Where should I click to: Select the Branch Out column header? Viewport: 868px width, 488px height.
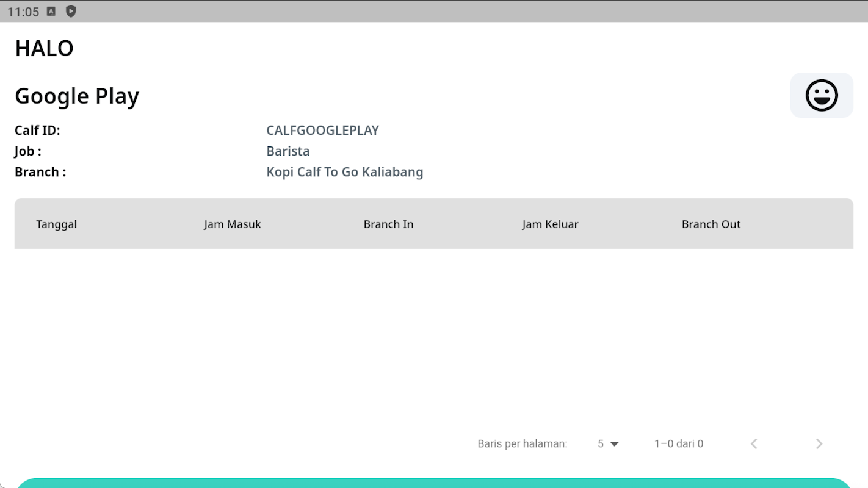pyautogui.click(x=711, y=224)
